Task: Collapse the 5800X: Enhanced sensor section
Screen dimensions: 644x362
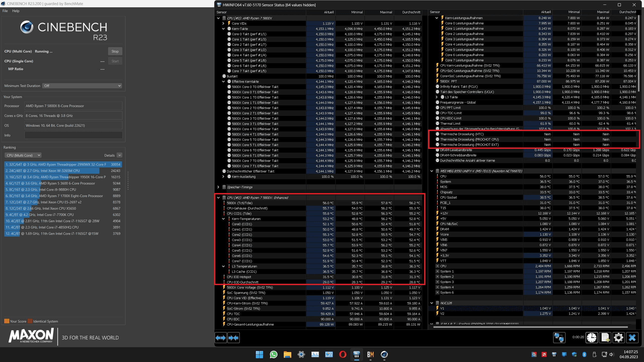Action: [218, 198]
